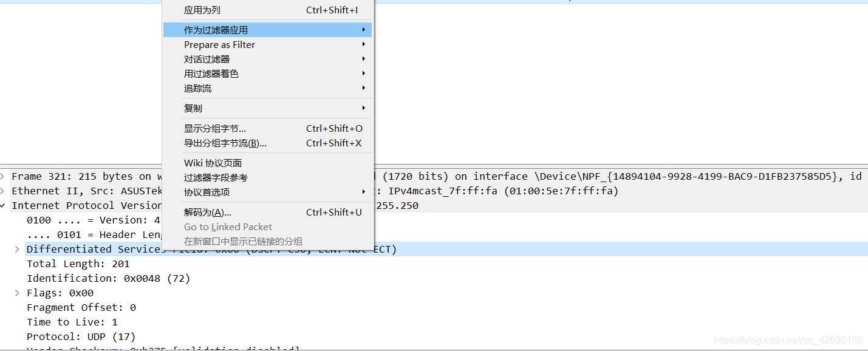Click submenu arrow beside '追踪流'
The height and width of the screenshot is (351, 868).
coord(364,88)
